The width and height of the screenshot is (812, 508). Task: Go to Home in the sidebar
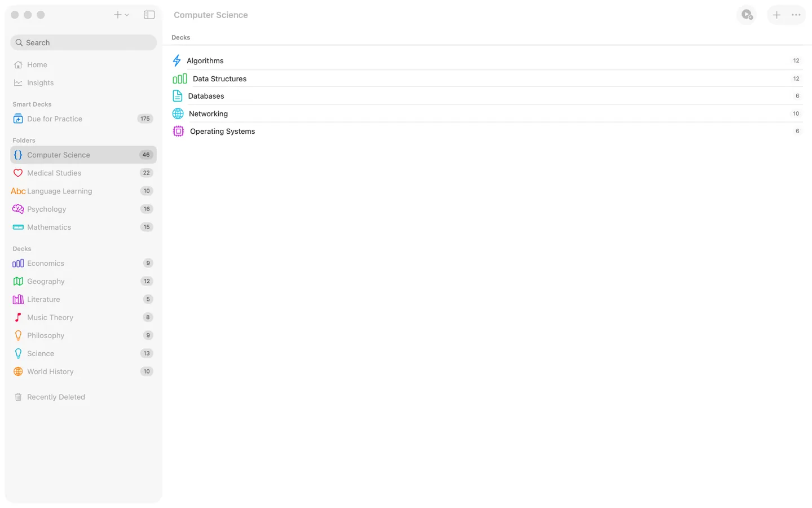pyautogui.click(x=83, y=64)
